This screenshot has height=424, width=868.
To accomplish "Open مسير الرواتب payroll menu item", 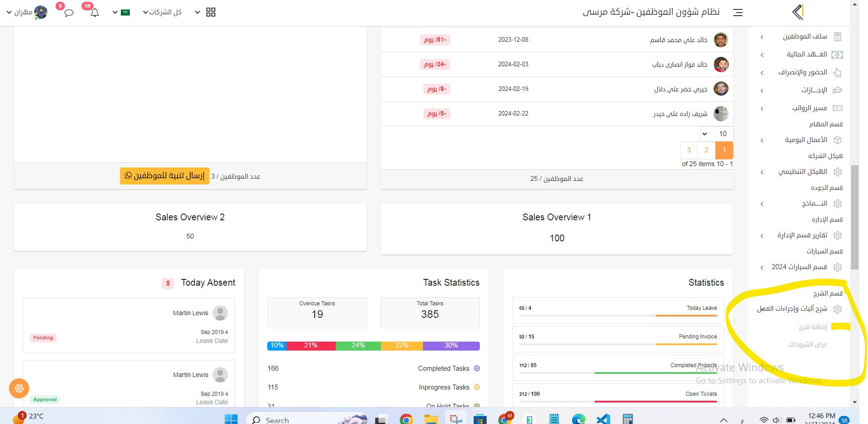I will pos(809,108).
